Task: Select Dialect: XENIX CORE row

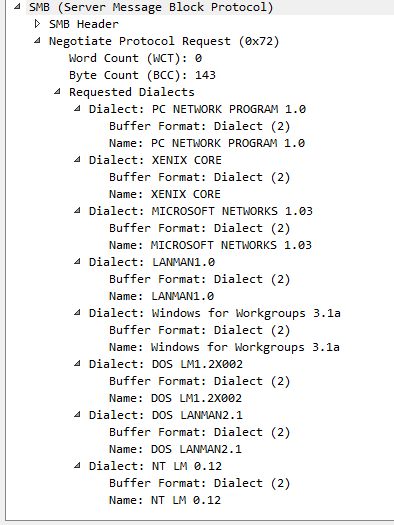Action: pyautogui.click(x=155, y=160)
